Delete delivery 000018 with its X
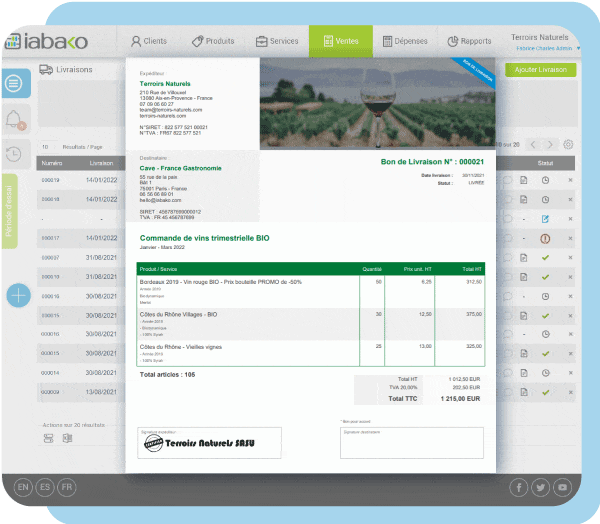This screenshot has width=600, height=524. click(x=570, y=199)
